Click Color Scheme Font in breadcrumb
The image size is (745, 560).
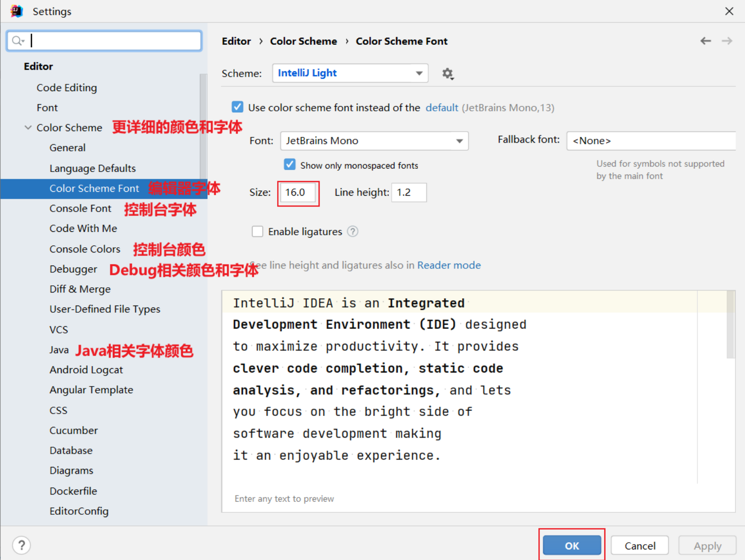[401, 41]
